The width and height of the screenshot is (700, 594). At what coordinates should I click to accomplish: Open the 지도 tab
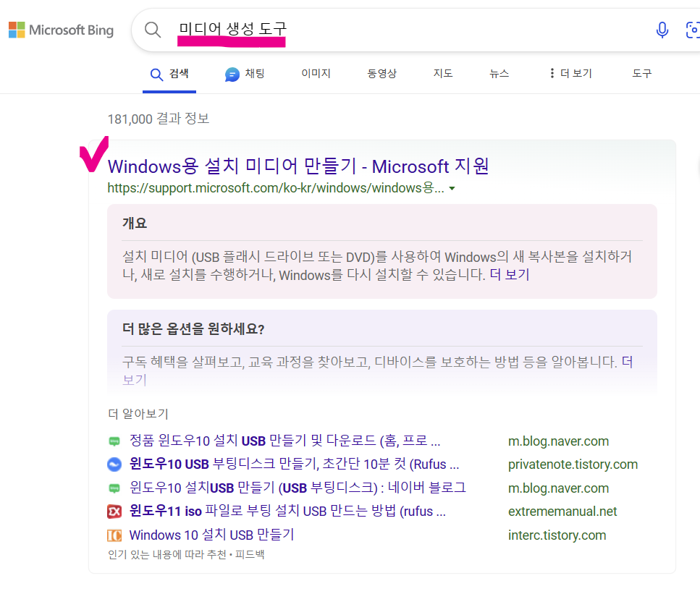coord(443,74)
